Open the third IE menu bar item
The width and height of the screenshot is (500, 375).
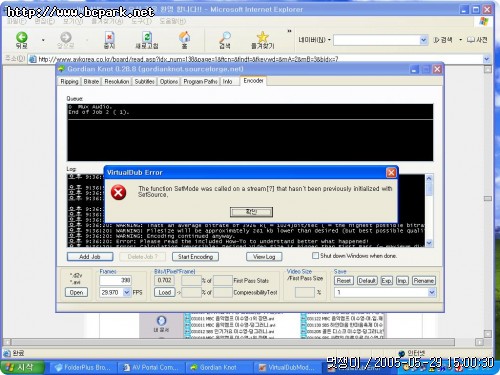(x=73, y=21)
